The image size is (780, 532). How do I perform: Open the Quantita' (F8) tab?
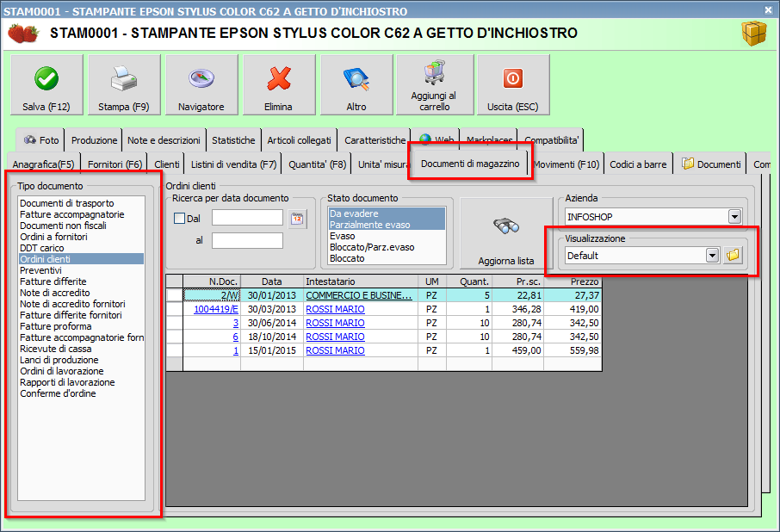[x=318, y=164]
